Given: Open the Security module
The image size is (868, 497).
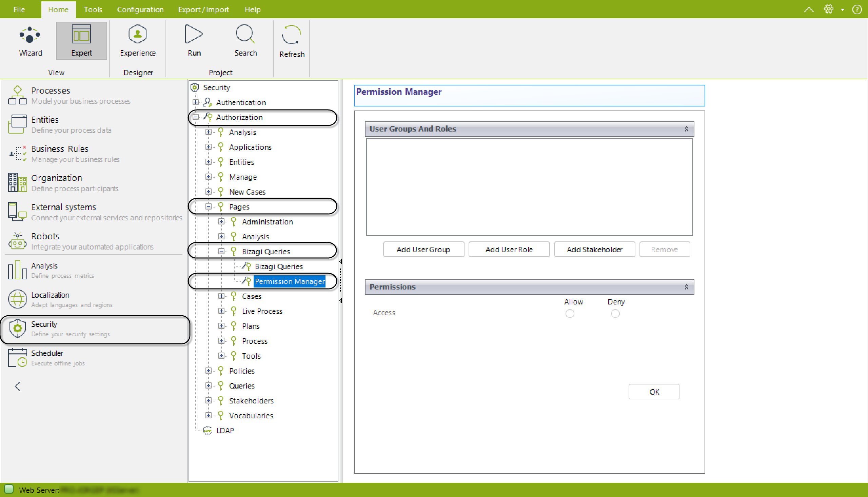Looking at the screenshot, I should (x=95, y=329).
